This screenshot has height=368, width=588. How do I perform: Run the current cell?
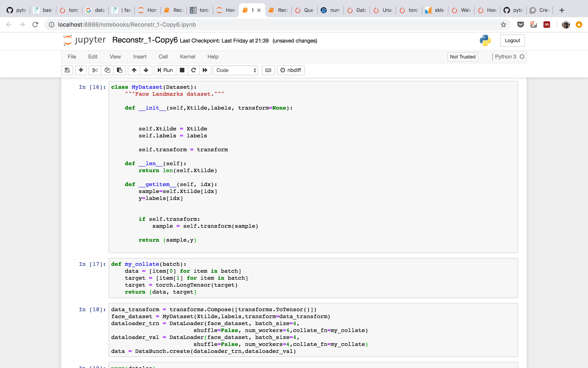(165, 70)
